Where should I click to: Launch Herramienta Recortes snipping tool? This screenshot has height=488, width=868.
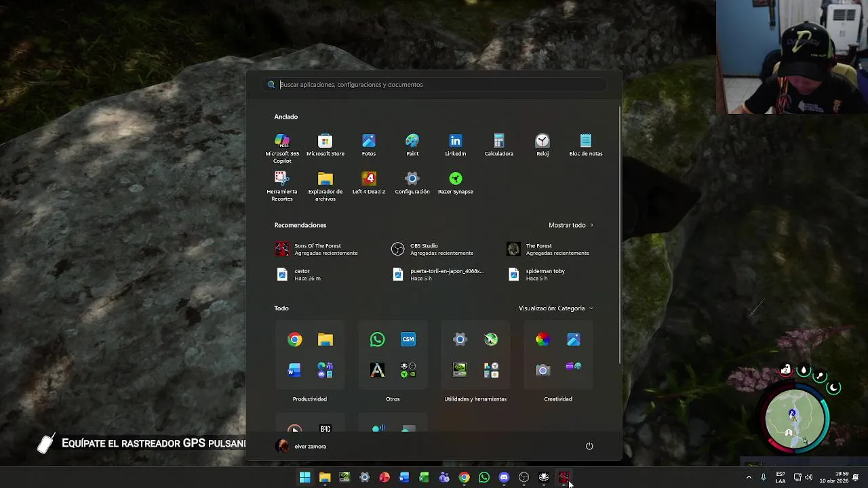click(x=282, y=186)
